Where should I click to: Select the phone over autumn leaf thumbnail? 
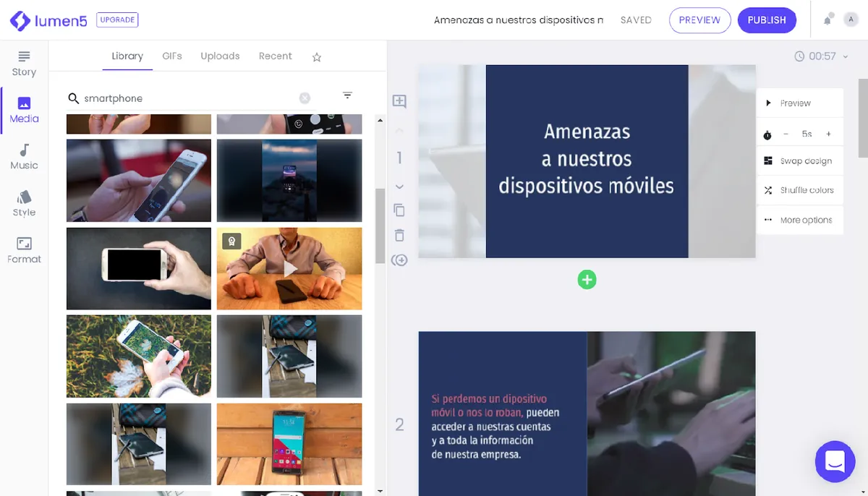coord(139,356)
